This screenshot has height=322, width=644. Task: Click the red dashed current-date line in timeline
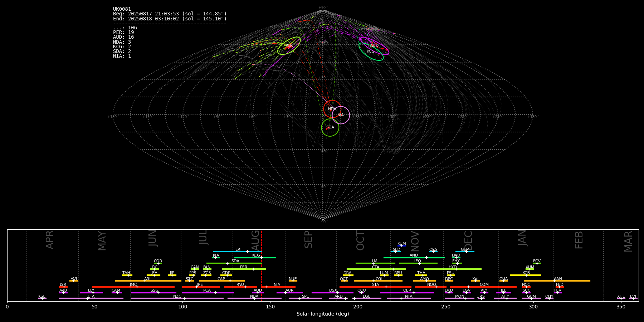[262, 265]
